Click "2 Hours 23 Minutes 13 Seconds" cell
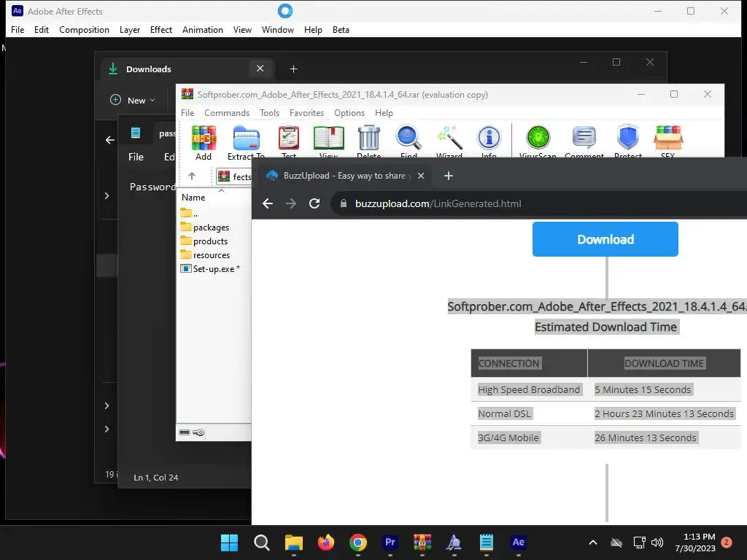This screenshot has height=560, width=747. 664,413
